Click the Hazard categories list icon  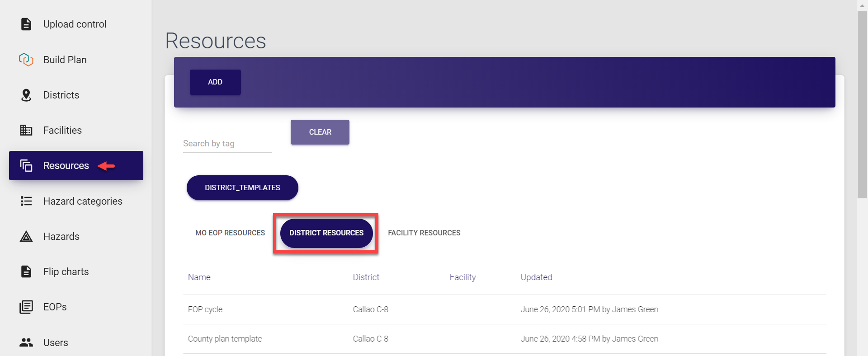(x=26, y=201)
